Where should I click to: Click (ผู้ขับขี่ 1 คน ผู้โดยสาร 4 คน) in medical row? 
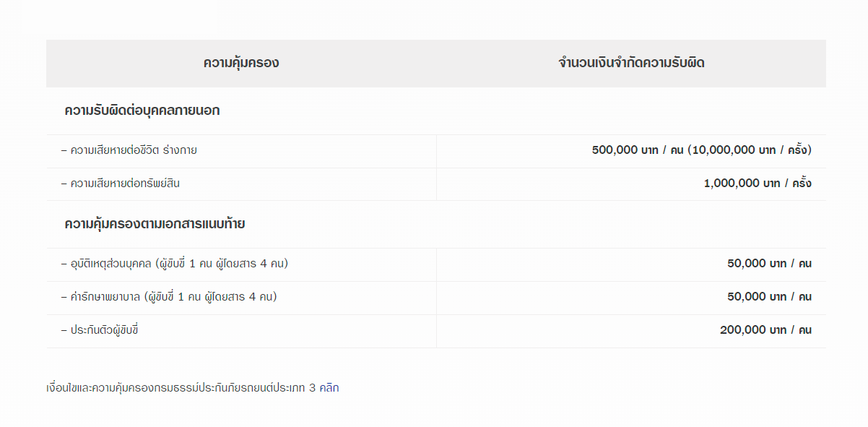[210, 297]
